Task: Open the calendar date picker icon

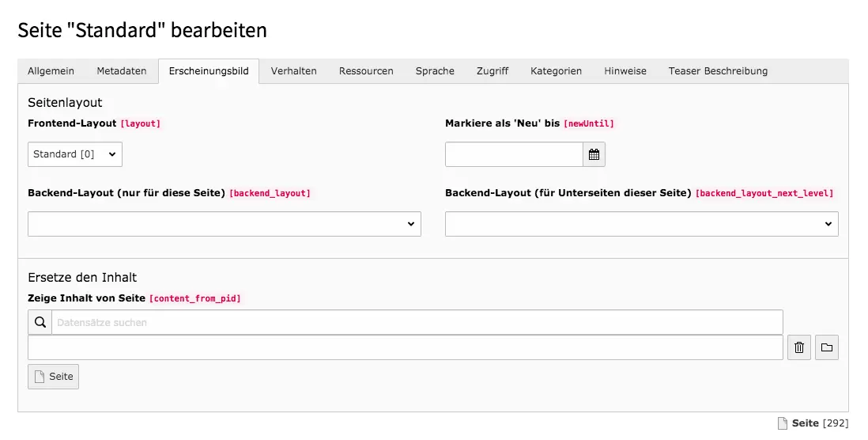Action: (x=594, y=154)
